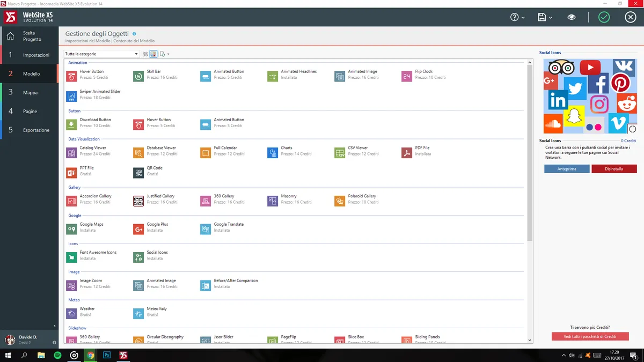Select the Google Translate object

222,227
